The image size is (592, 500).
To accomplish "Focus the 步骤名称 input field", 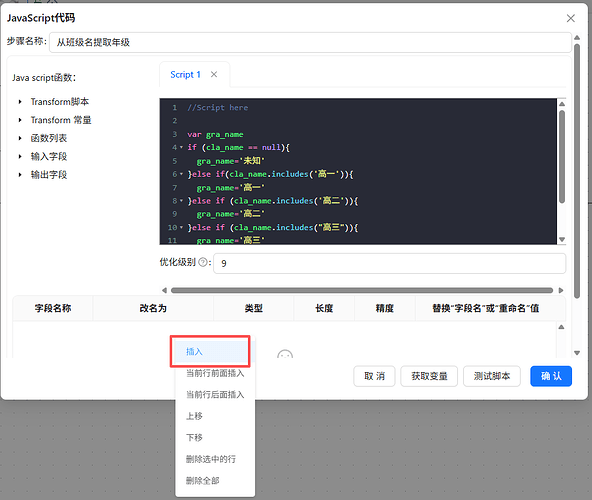I will tap(310, 42).
